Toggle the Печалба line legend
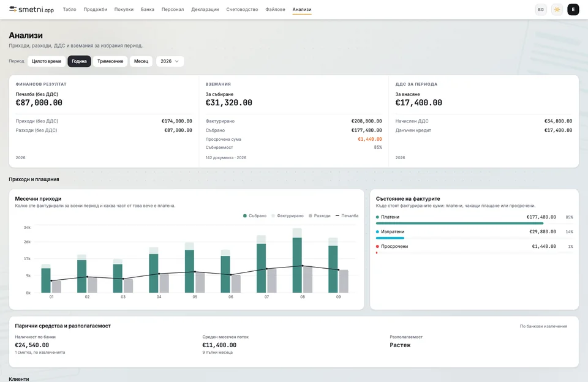The width and height of the screenshot is (588, 382). pos(347,215)
